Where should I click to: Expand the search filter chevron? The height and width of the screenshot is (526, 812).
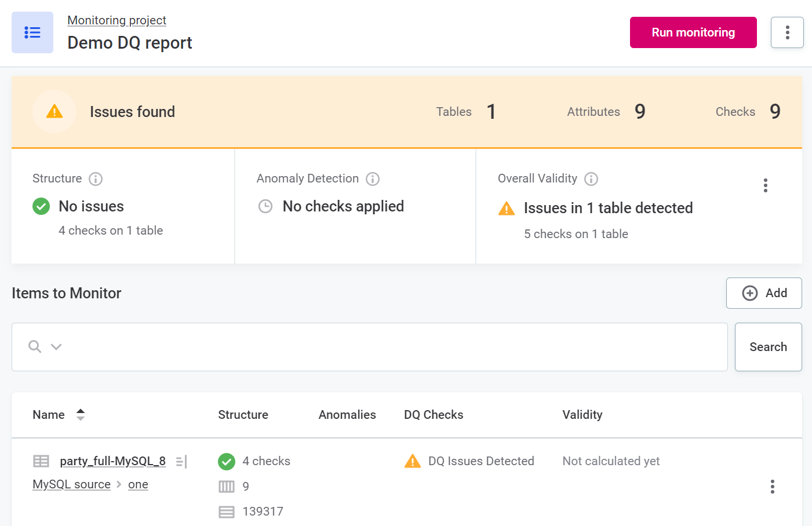coord(56,346)
